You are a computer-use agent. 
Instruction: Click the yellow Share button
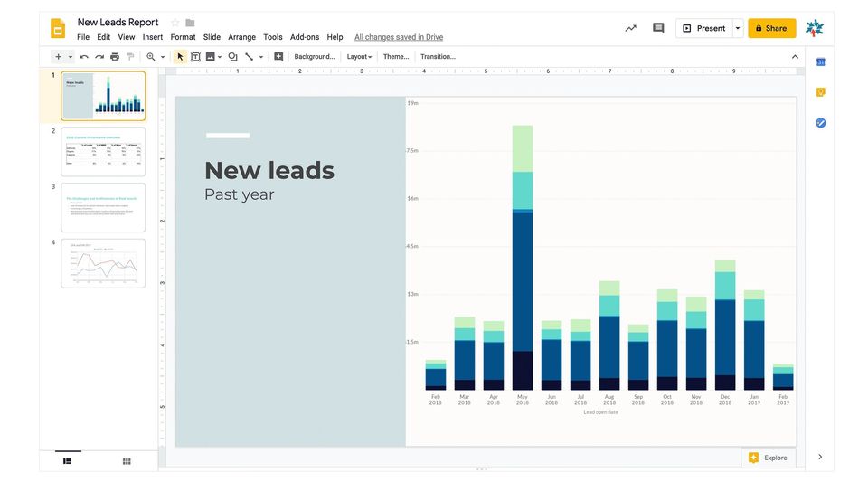pos(771,28)
